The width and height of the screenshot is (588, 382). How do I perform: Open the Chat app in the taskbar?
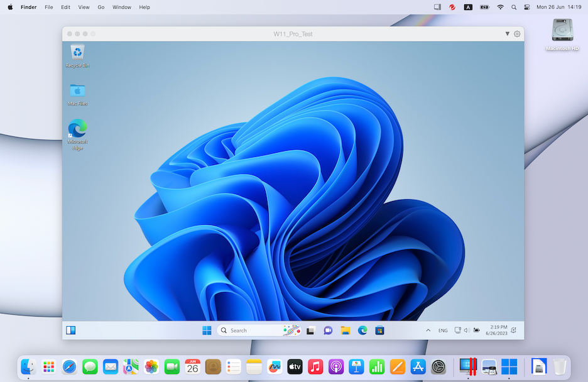[328, 330]
